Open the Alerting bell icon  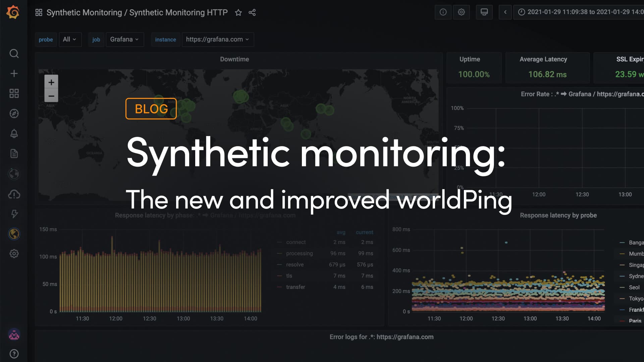tap(14, 133)
